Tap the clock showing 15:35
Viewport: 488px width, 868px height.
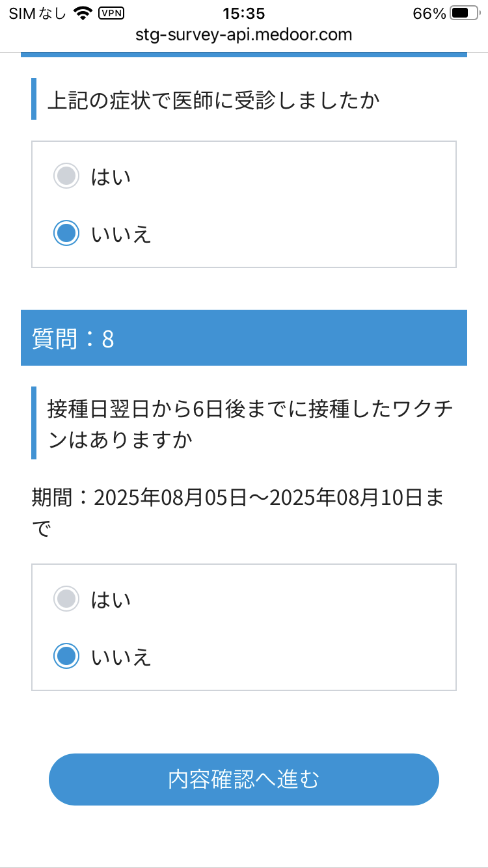coord(244,13)
